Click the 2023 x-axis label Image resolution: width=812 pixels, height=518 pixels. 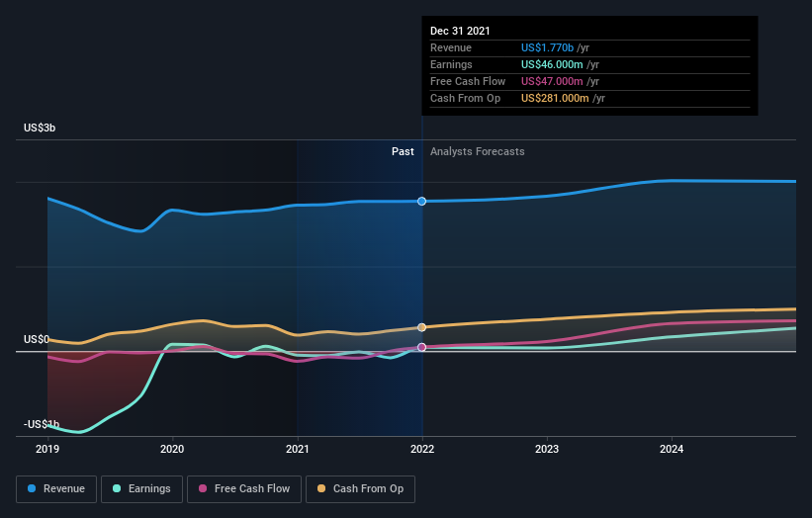(x=547, y=449)
